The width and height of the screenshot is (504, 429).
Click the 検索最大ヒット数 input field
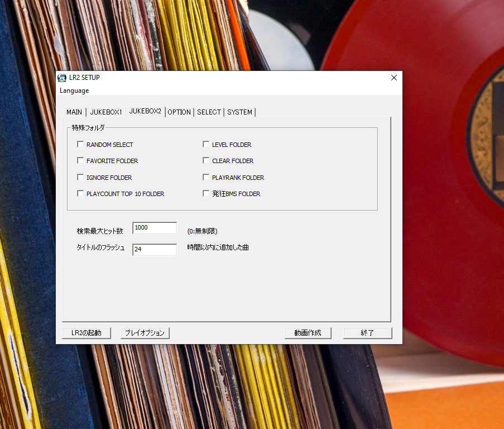pos(155,228)
